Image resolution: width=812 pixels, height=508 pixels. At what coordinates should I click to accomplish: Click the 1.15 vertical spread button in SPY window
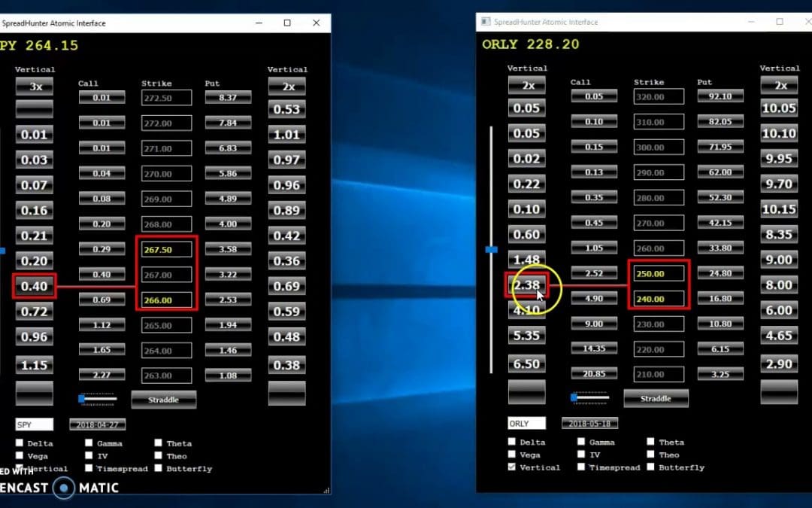(x=35, y=365)
